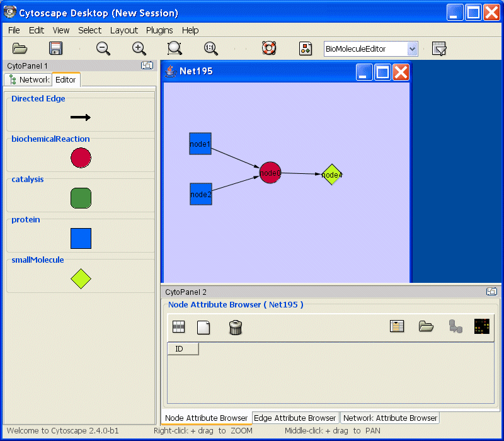The height and width of the screenshot is (441, 504).
Task: Zoom in using the plus magnifier
Action: tap(139, 49)
